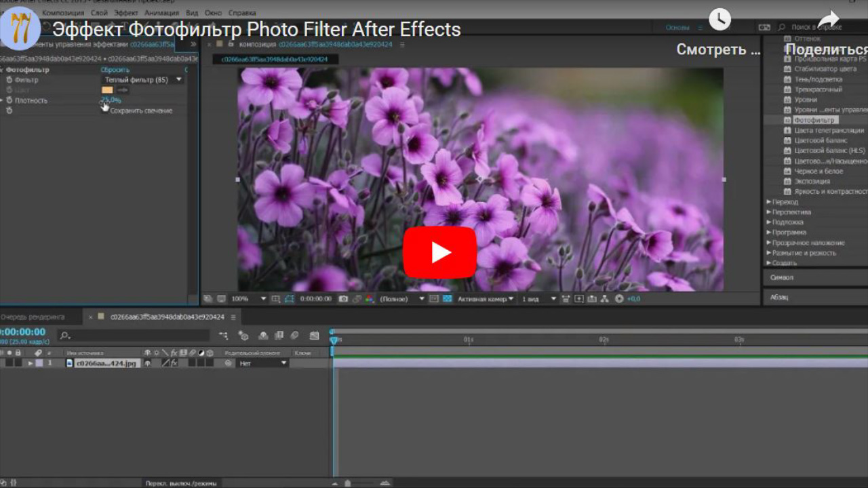Screen dimensions: 868x488
Task: Switch to the Очередь рендеринга tab
Action: (x=33, y=317)
